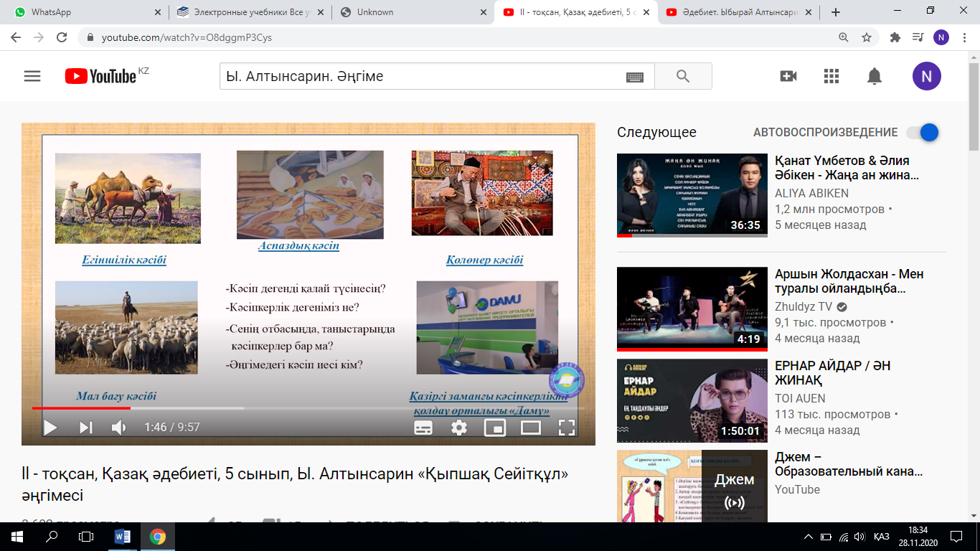This screenshot has height=551, width=980.
Task: Skip to the next video
Action: [86, 428]
